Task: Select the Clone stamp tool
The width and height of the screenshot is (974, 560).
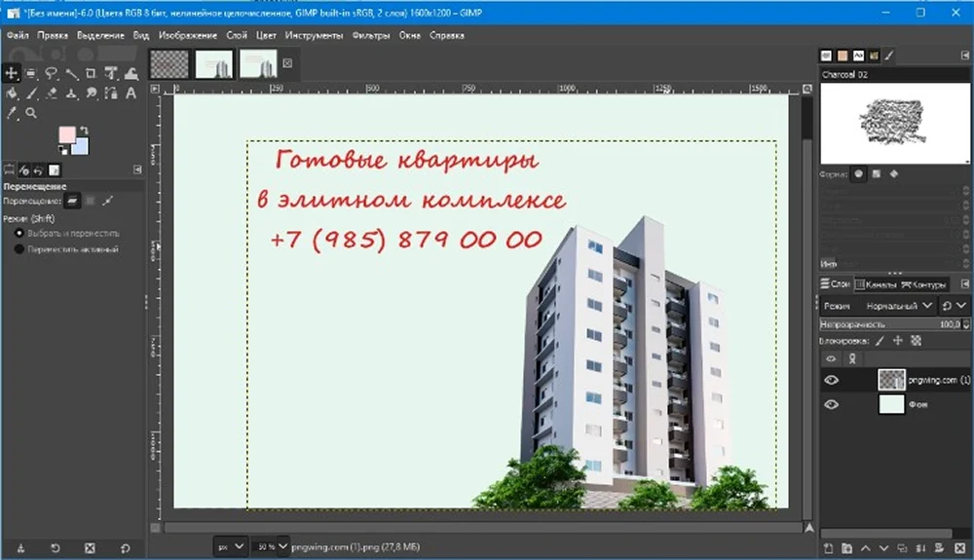Action: coord(71,93)
